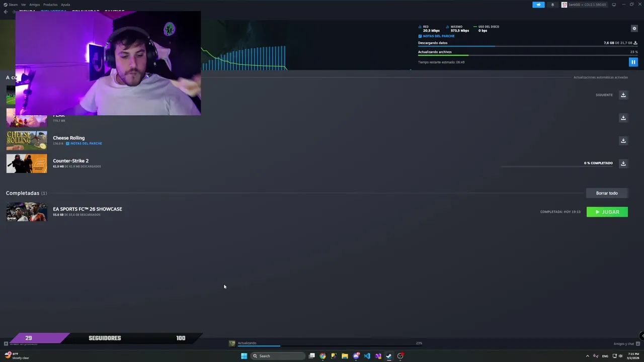644x362 pixels.
Task: Open the Ayuda menu
Action: [x=65, y=5]
